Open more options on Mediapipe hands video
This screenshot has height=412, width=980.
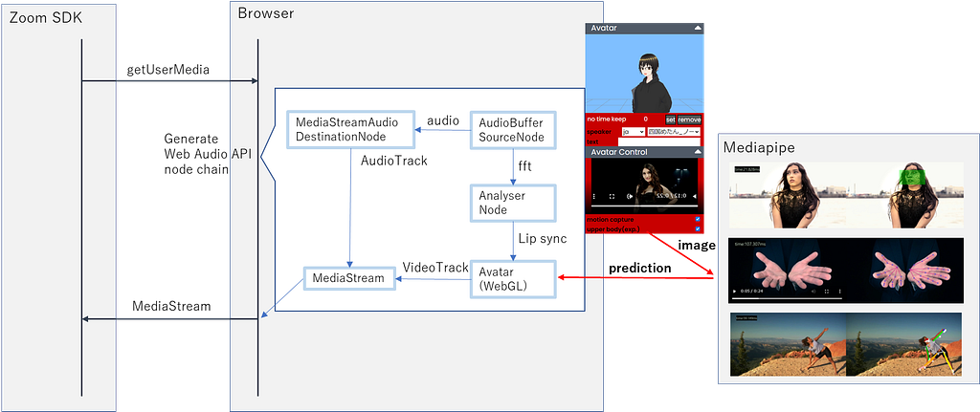(x=840, y=291)
